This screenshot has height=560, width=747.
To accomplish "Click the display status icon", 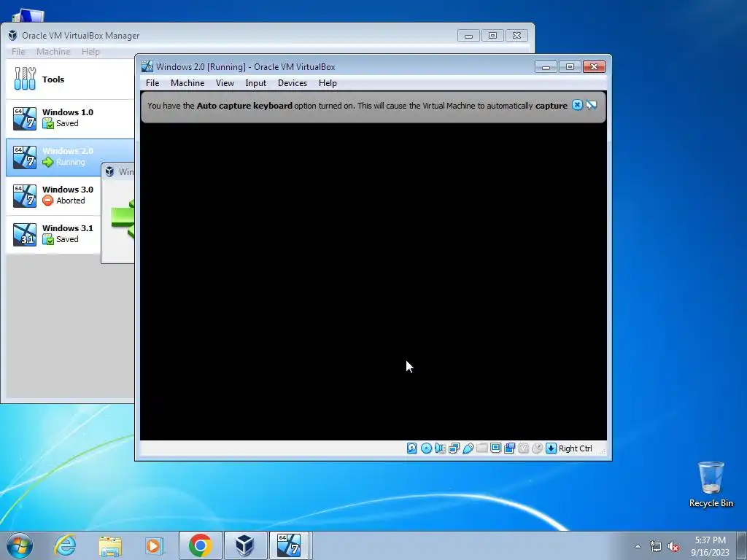I will tap(495, 448).
